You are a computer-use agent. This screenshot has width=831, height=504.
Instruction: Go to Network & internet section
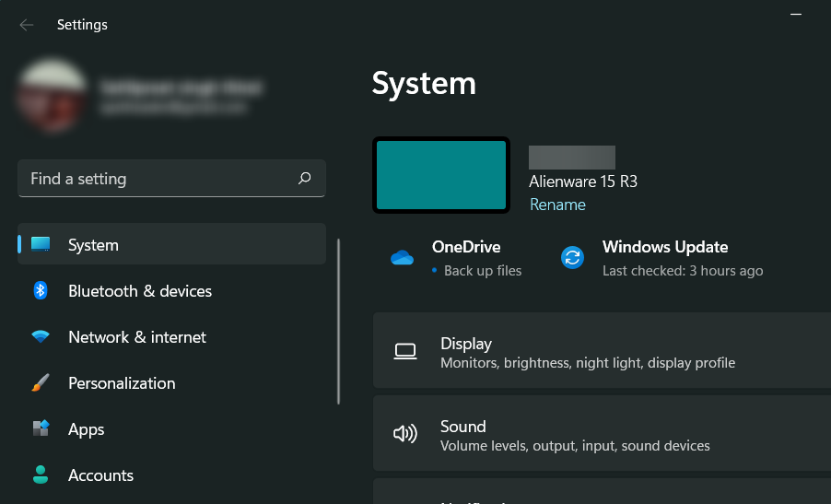coord(137,337)
